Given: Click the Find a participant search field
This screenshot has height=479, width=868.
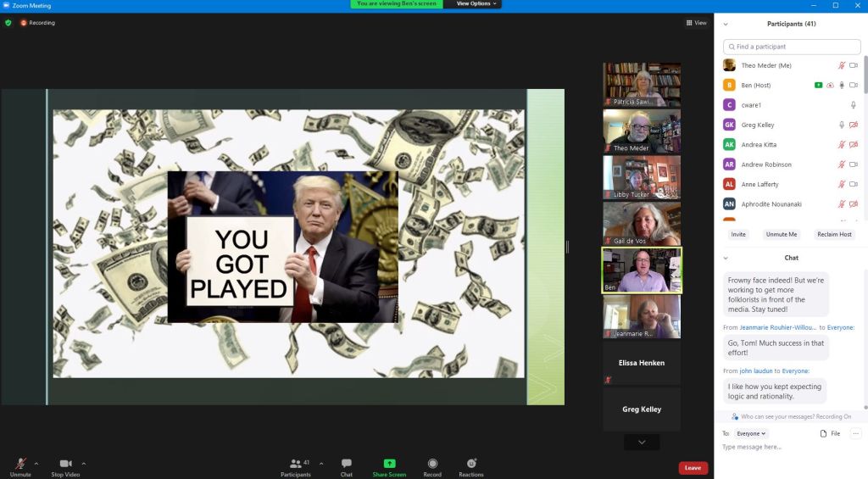Looking at the screenshot, I should pyautogui.click(x=792, y=47).
